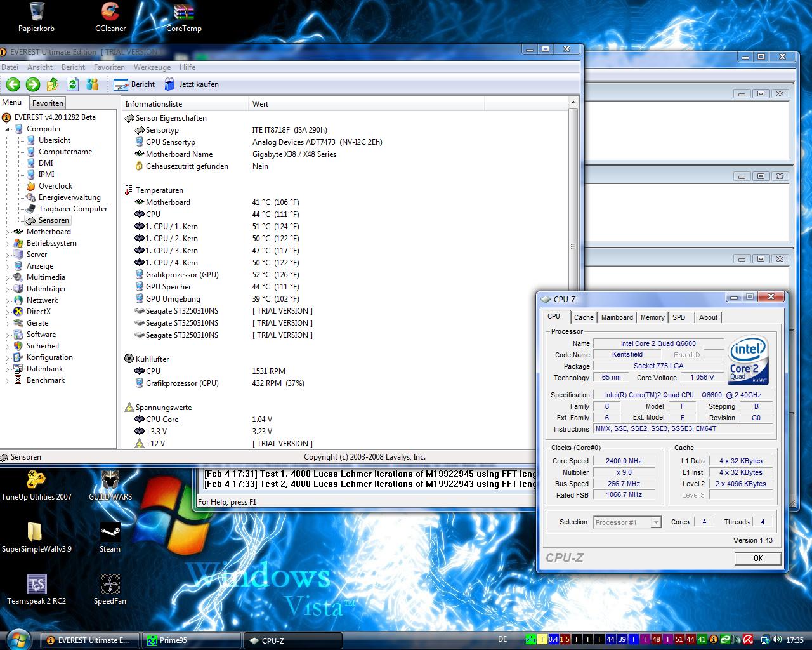812x650 pixels.
Task: Click the volume icon in system tray
Action: point(776,640)
